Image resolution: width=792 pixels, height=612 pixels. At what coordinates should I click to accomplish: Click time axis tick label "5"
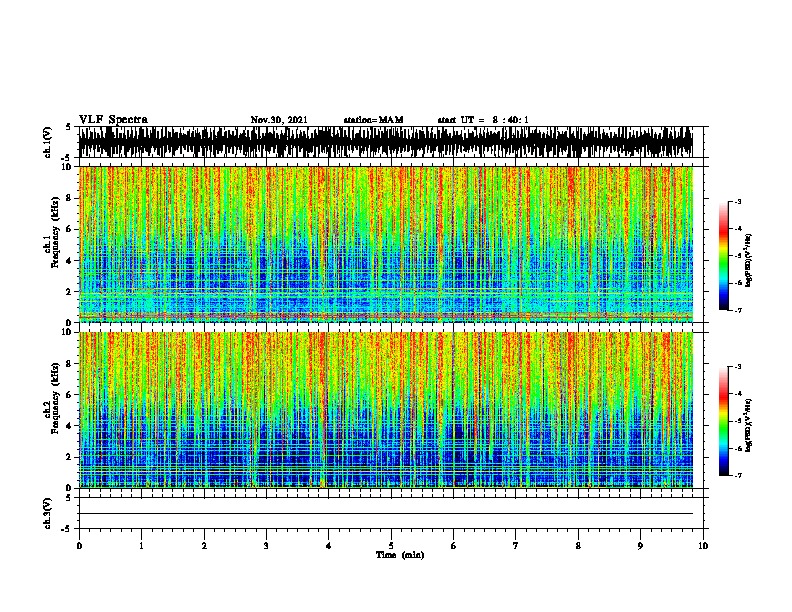(x=391, y=546)
